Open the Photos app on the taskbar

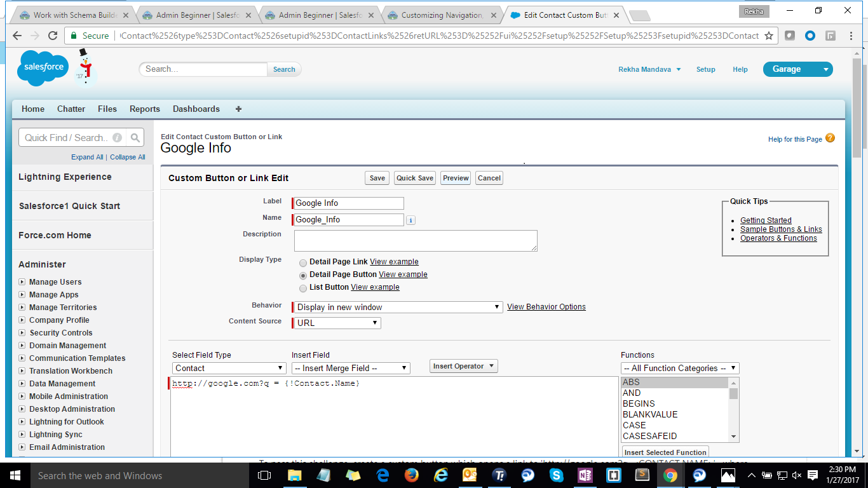[x=728, y=475]
